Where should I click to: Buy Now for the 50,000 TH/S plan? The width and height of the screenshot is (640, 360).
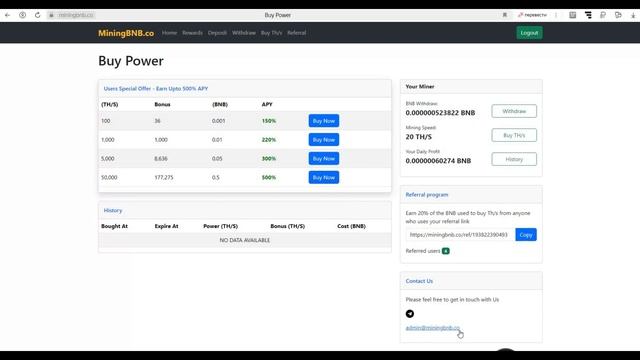(324, 177)
